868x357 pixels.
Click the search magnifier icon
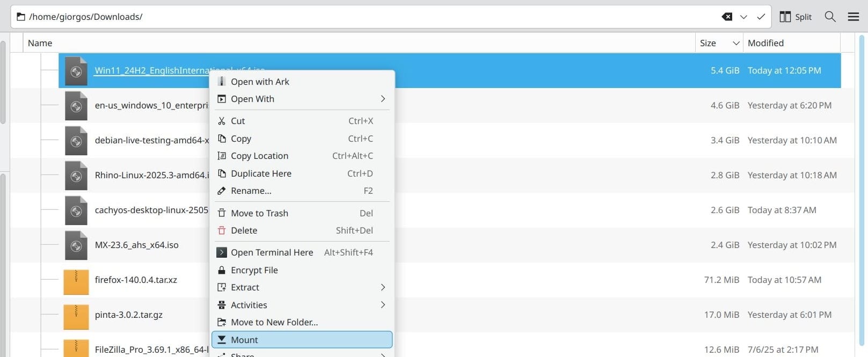click(x=830, y=17)
